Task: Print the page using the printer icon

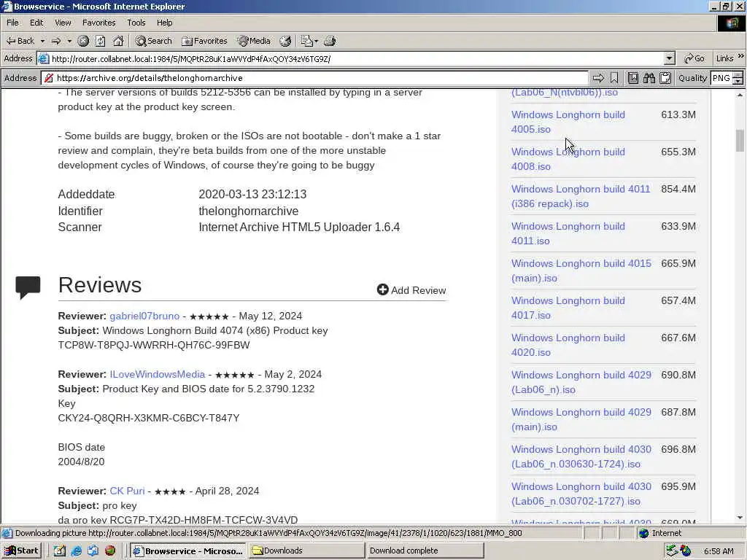Action: 330,41
